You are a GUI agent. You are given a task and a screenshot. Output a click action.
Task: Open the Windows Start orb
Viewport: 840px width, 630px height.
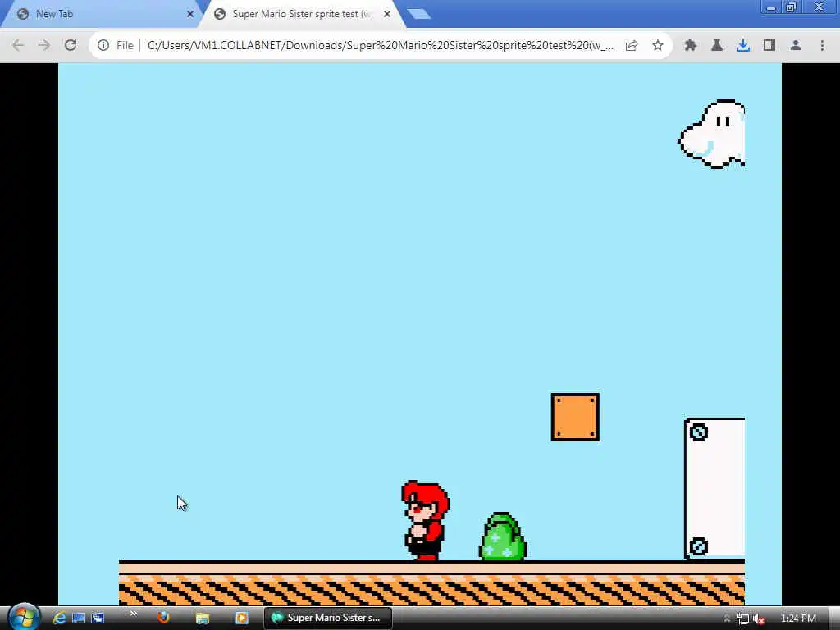coord(23,617)
